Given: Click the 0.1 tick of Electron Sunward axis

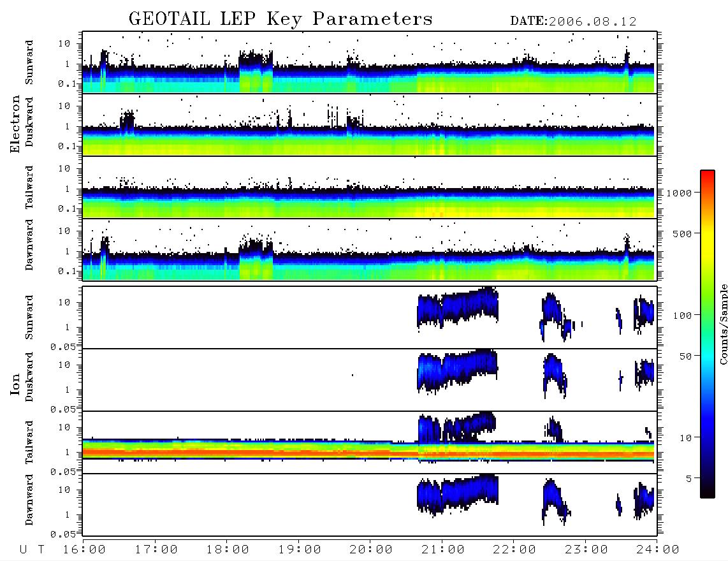Looking at the screenshot, I should pyautogui.click(x=66, y=84).
